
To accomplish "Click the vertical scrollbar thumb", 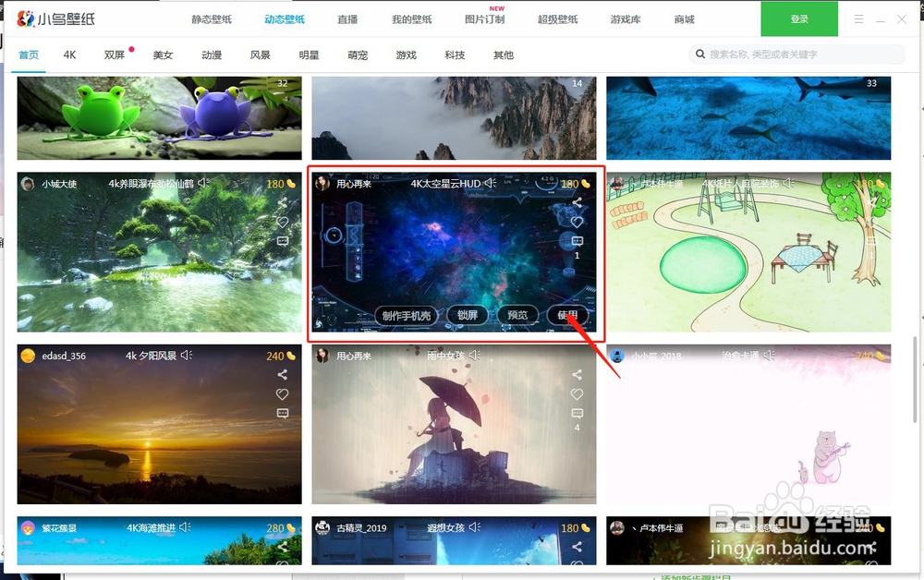I will pos(915,380).
